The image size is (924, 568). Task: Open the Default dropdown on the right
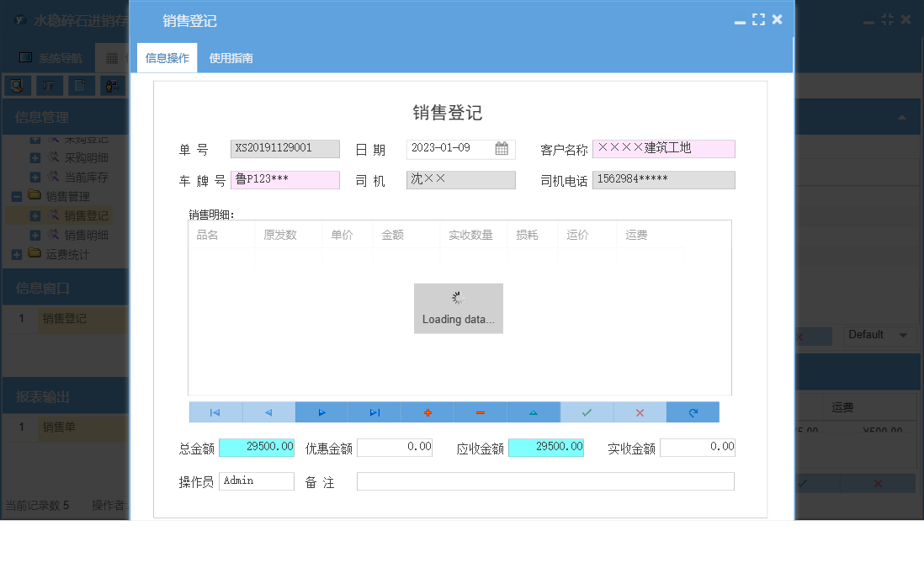click(x=879, y=335)
